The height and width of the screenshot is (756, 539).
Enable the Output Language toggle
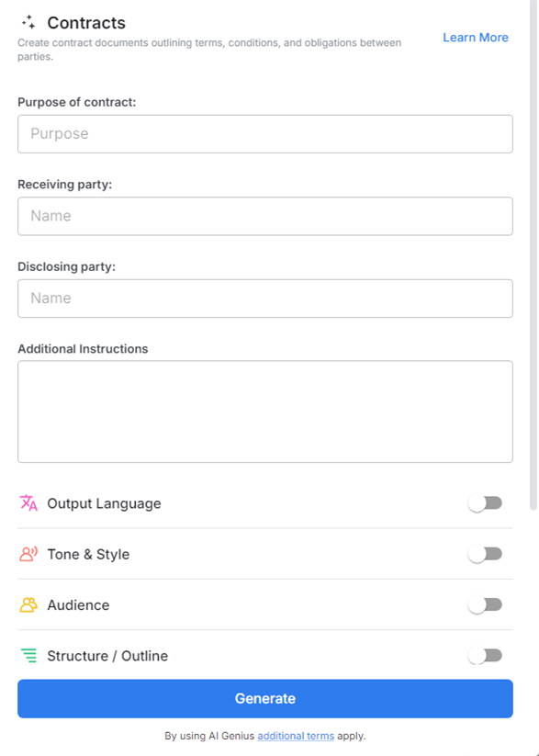[x=485, y=502]
